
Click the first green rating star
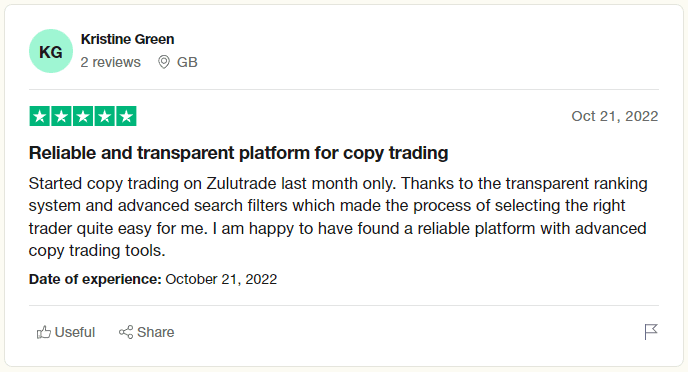point(39,116)
